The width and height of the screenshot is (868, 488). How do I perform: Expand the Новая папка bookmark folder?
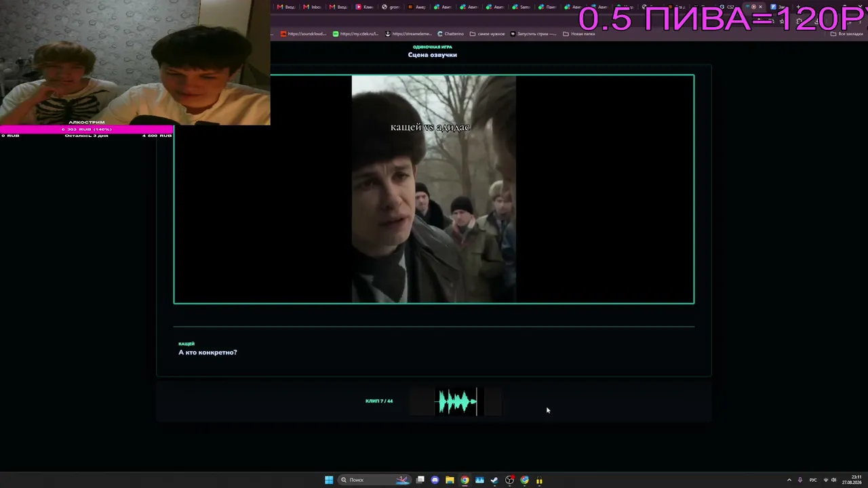[579, 34]
